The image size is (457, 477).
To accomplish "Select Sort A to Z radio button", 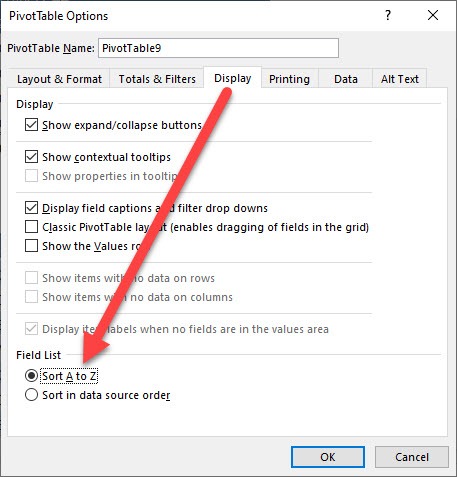I will click(x=31, y=376).
